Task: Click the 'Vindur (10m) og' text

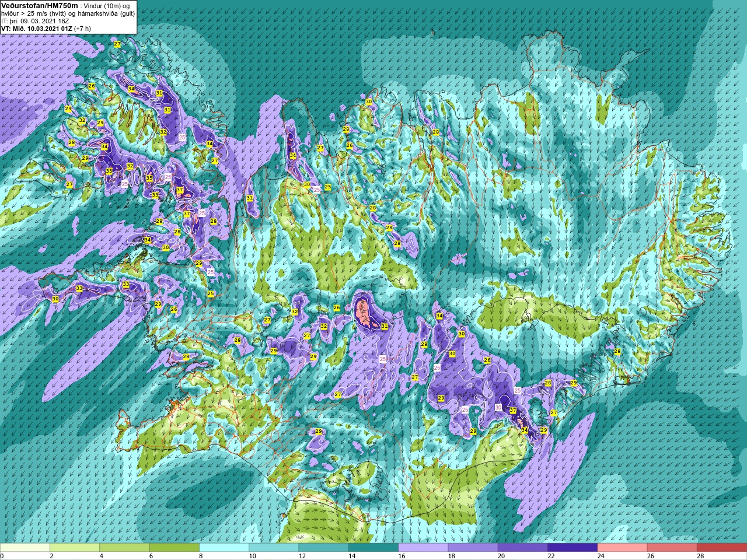Action: pos(108,6)
